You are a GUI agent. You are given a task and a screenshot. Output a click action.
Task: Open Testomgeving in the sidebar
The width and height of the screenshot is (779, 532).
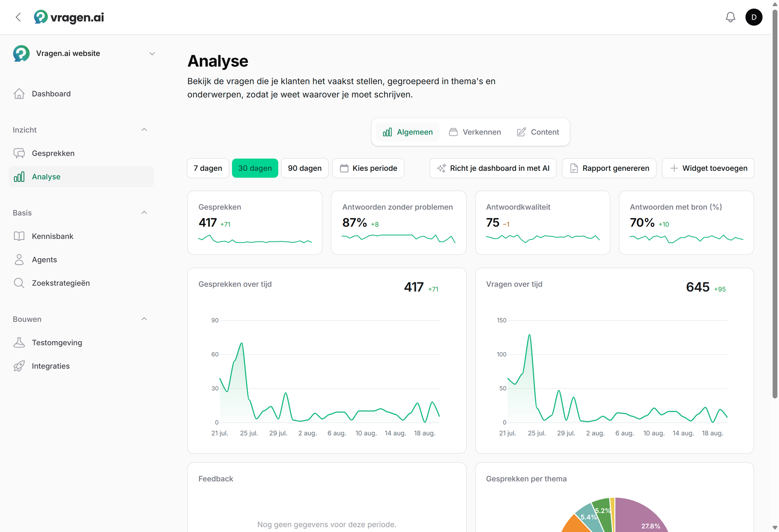(x=81, y=343)
